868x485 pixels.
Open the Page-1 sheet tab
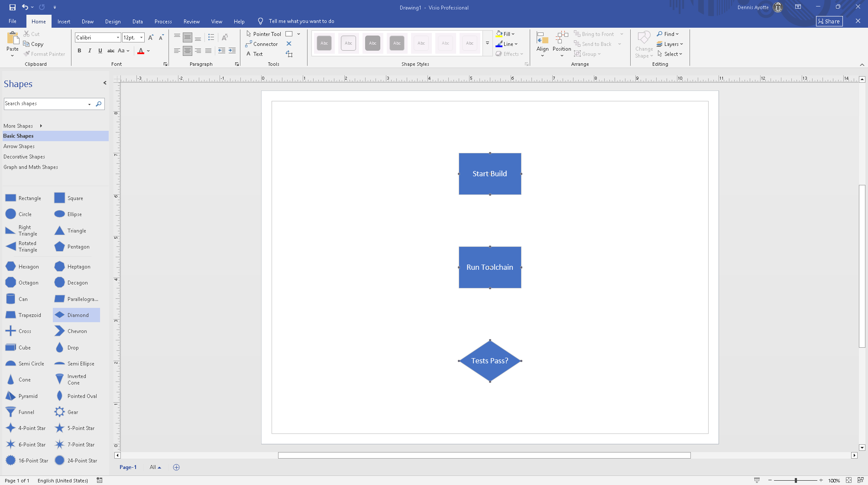click(x=128, y=467)
